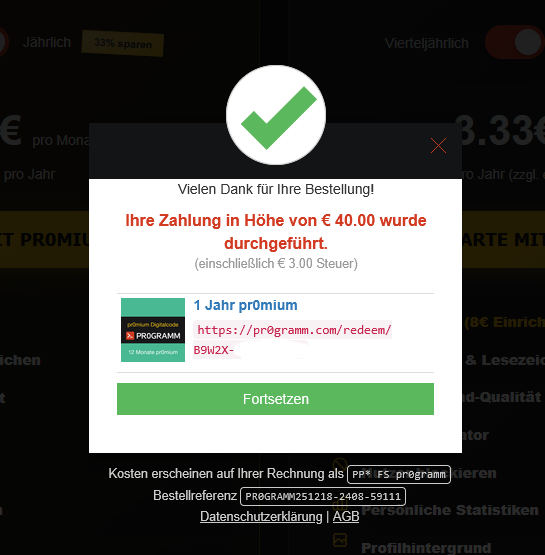
Task: Open the AGB terms link
Action: tap(346, 516)
